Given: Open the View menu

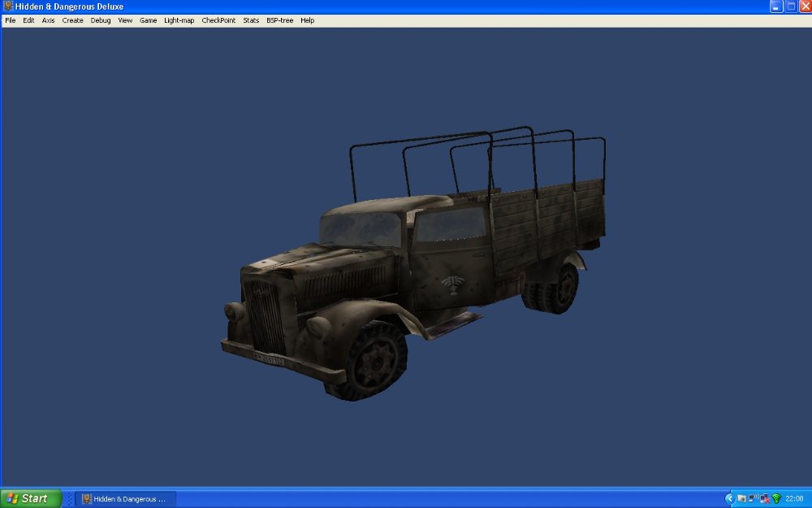Looking at the screenshot, I should pos(124,20).
